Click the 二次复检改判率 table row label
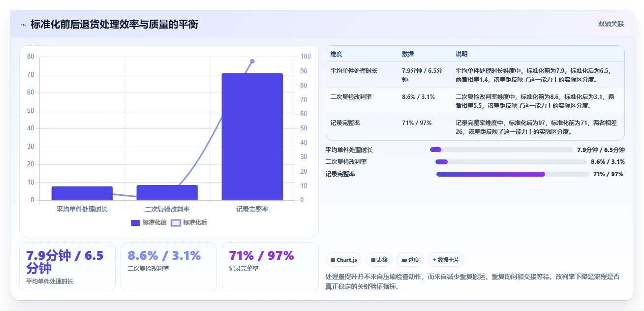 click(x=351, y=97)
